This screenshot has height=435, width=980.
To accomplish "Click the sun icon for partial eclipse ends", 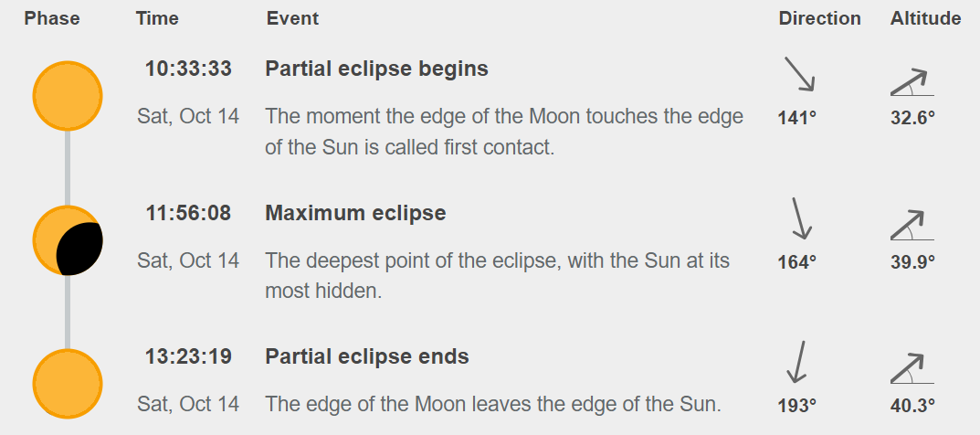I will (x=68, y=384).
